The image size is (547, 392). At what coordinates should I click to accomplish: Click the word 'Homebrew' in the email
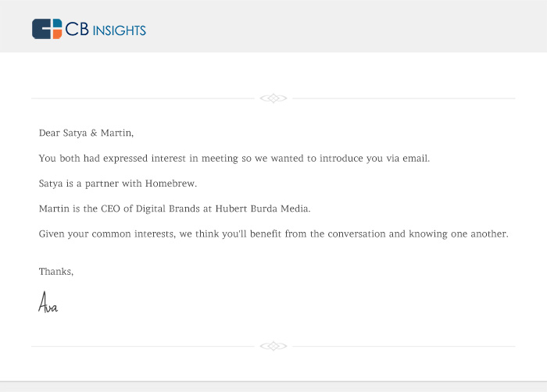(x=170, y=184)
